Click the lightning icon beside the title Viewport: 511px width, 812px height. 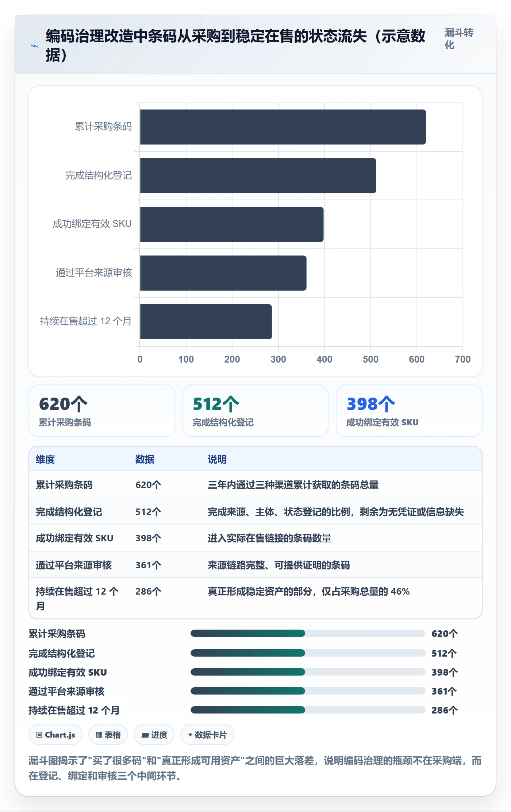tap(34, 46)
